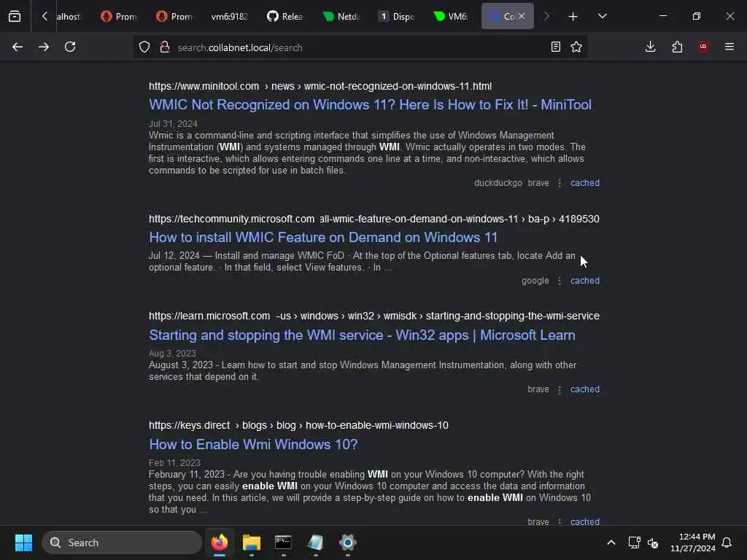Image resolution: width=747 pixels, height=560 pixels.
Task: Open Starting and stopping the WMI service result
Action: [x=362, y=335]
